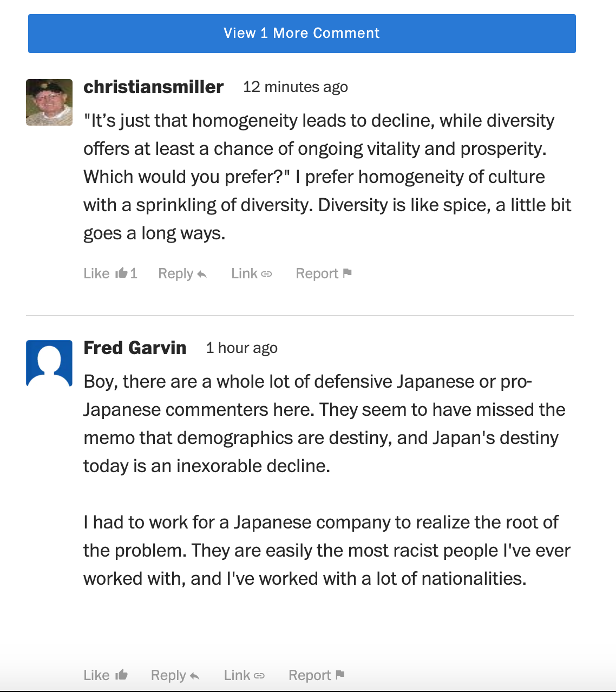Report Fred Garvin's comment

click(x=317, y=675)
